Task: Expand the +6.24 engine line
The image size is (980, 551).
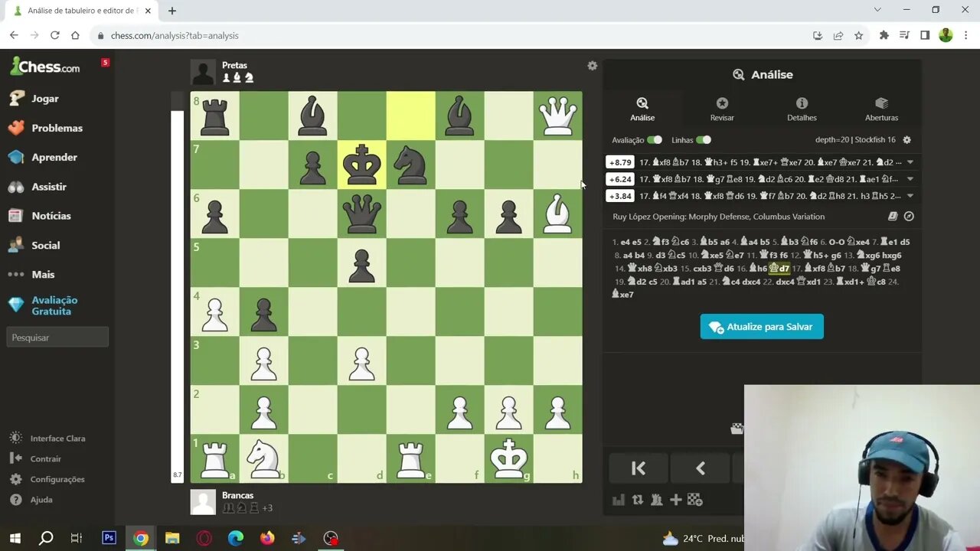Action: [x=910, y=179]
